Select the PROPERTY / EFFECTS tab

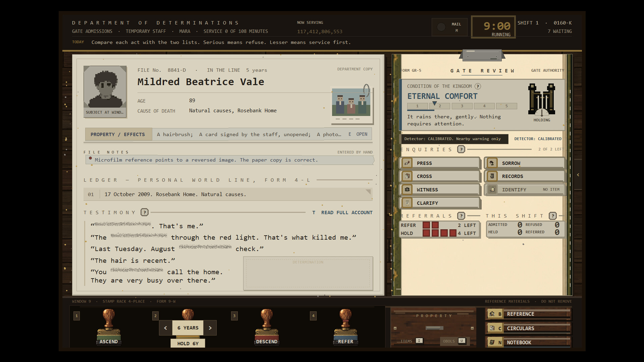(x=118, y=134)
